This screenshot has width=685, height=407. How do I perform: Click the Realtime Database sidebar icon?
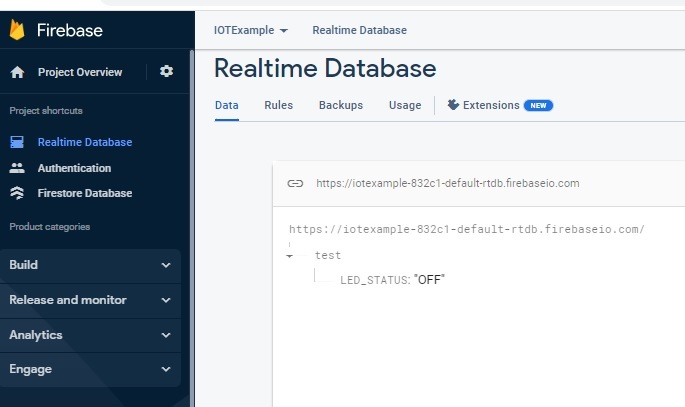17,143
